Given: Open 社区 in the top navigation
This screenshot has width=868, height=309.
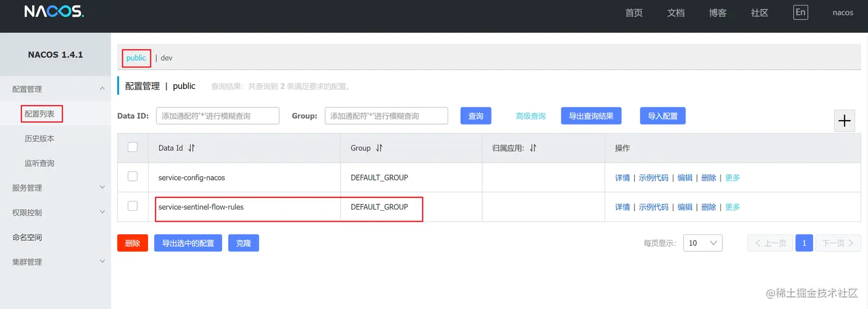Looking at the screenshot, I should (x=759, y=13).
